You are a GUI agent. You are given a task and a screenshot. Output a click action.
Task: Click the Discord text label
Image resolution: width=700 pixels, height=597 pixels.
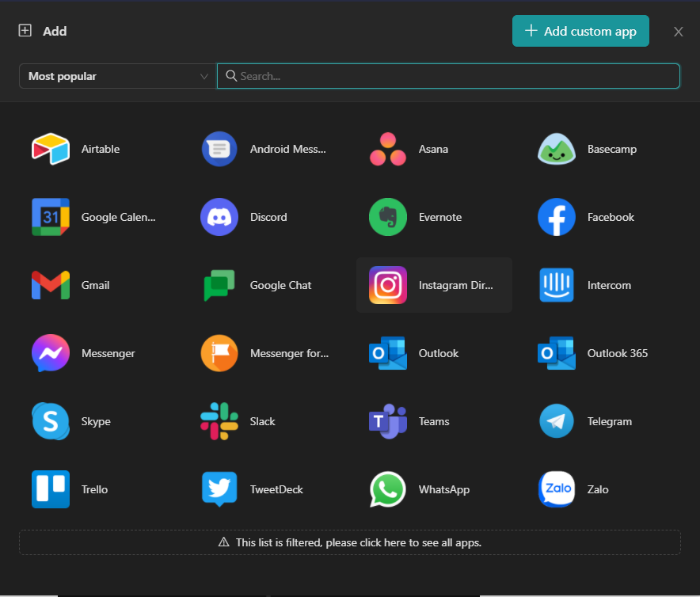click(x=268, y=217)
